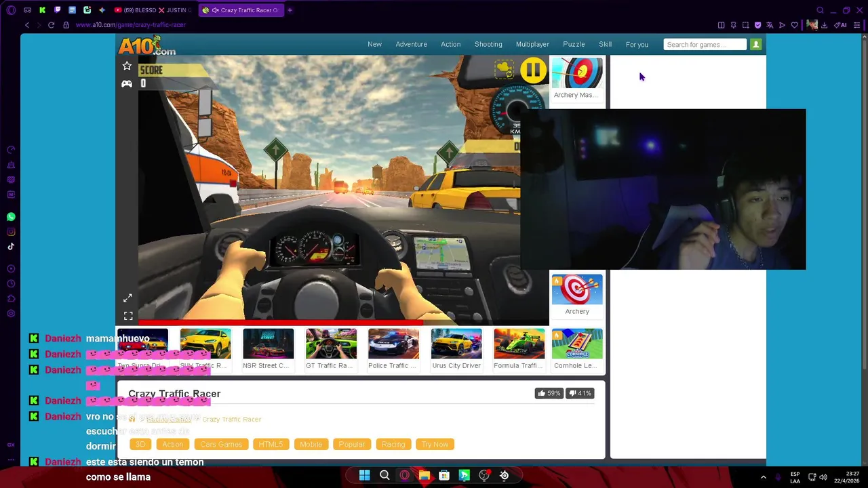The height and width of the screenshot is (488, 868).
Task: Go back with the browser back arrow
Action: point(27,25)
